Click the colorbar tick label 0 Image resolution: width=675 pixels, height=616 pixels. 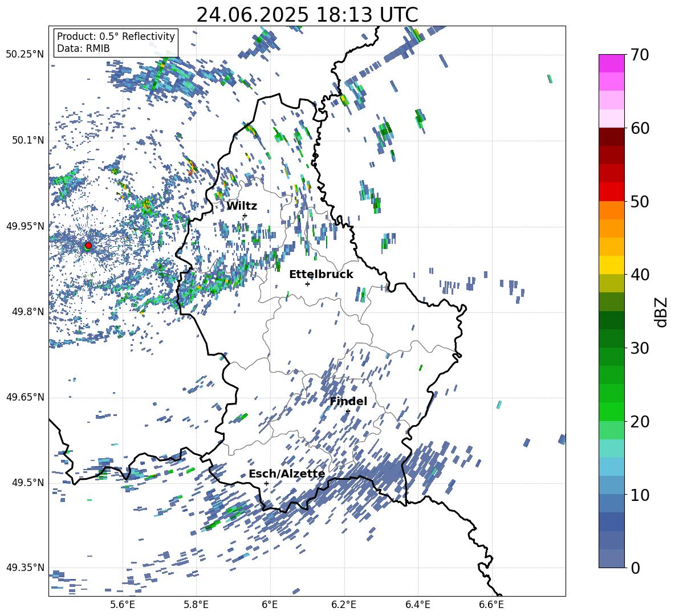[x=635, y=568]
